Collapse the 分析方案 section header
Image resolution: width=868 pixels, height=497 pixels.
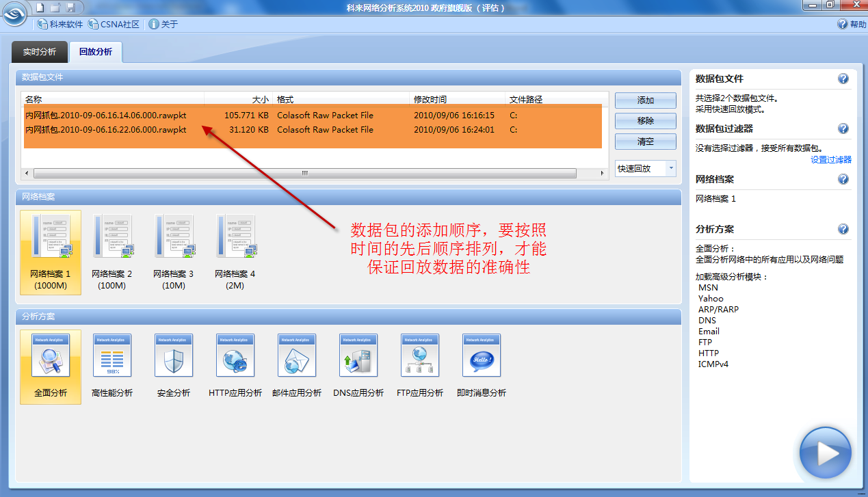pyautogui.click(x=349, y=317)
